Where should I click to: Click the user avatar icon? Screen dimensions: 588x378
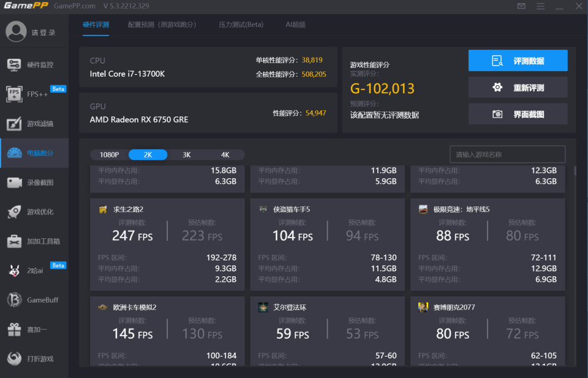tap(16, 31)
